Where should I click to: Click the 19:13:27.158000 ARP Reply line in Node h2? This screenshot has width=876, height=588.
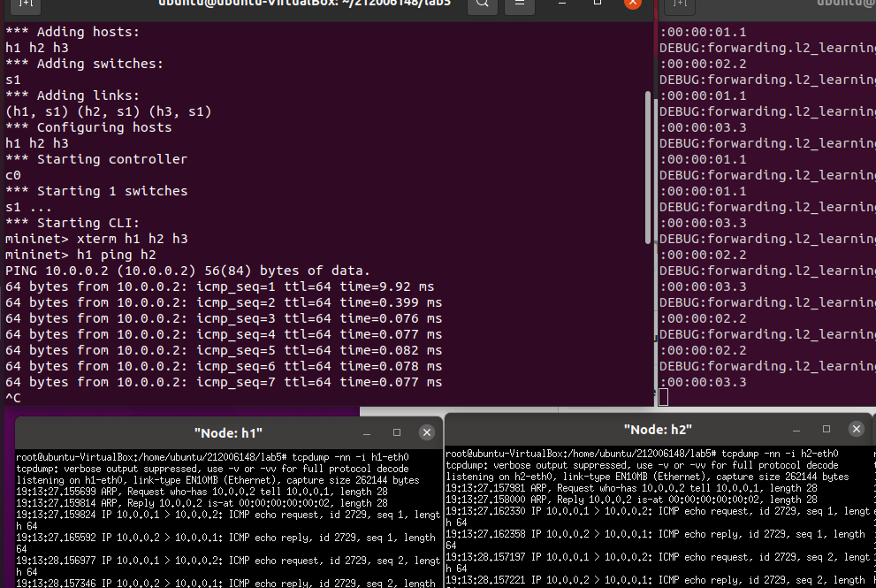(631, 500)
